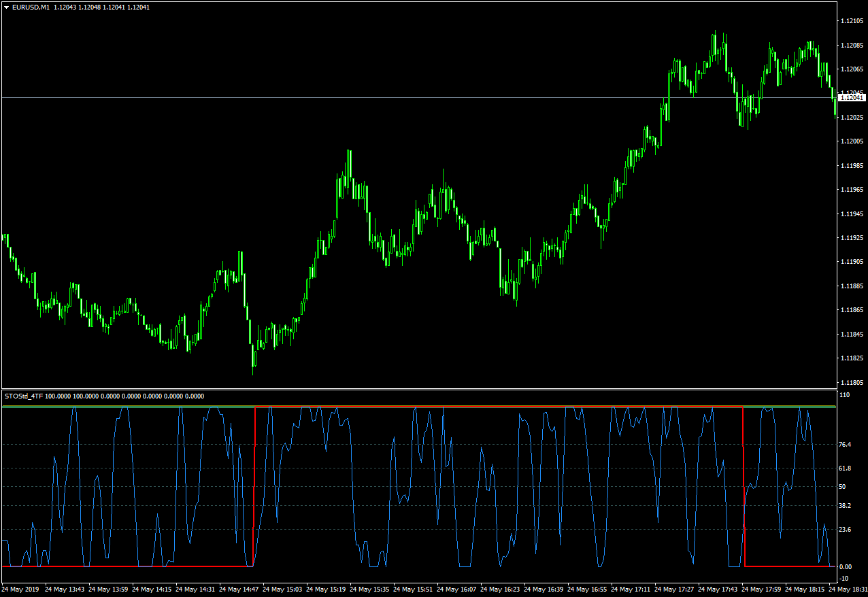Click the 110 indicator scale label
This screenshot has width=868, height=597.
click(x=845, y=395)
